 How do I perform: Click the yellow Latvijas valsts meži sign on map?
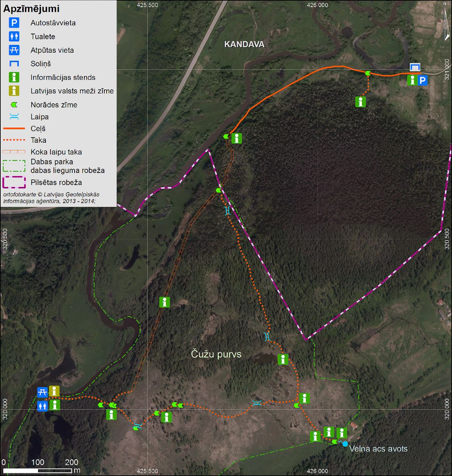54,391
